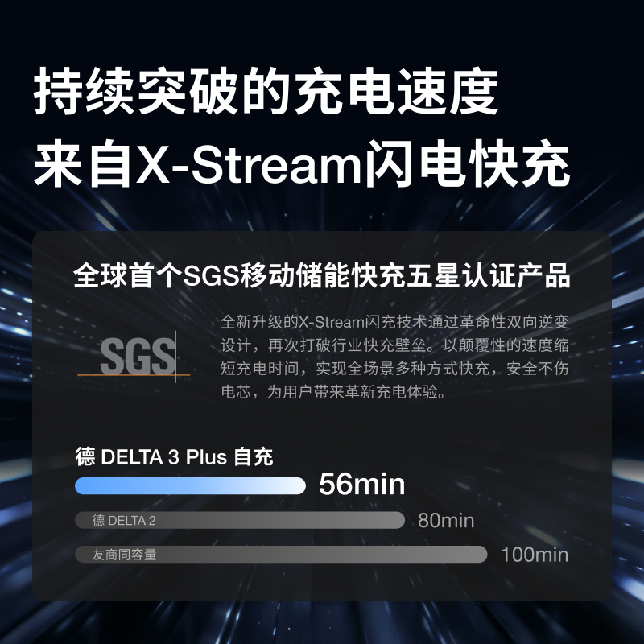Click the headline 持续突破的充电速度

(x=266, y=91)
